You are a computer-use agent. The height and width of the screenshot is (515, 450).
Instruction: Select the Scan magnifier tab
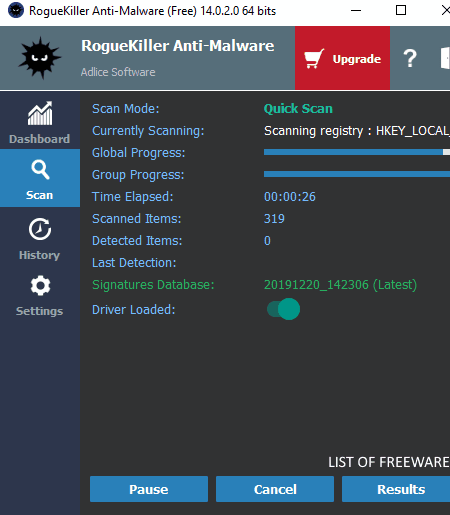[40, 178]
